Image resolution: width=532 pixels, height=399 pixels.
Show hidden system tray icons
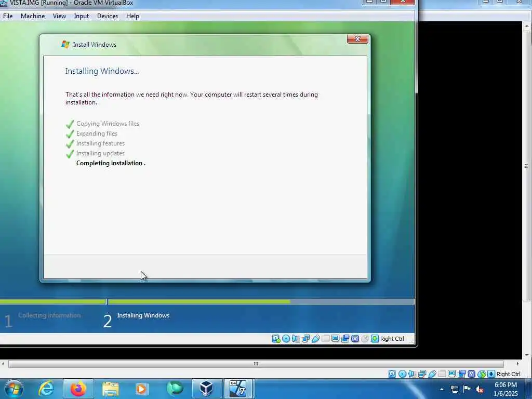(x=442, y=389)
